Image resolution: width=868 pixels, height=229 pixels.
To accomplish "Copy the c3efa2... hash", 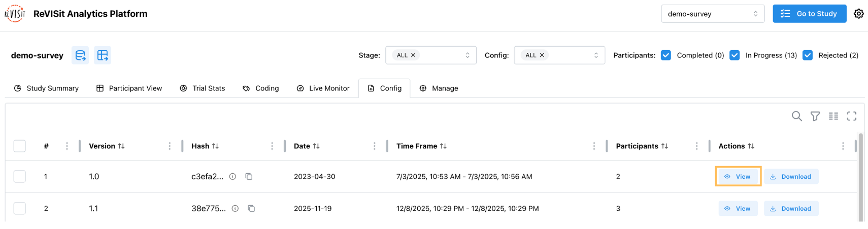I will [x=249, y=177].
